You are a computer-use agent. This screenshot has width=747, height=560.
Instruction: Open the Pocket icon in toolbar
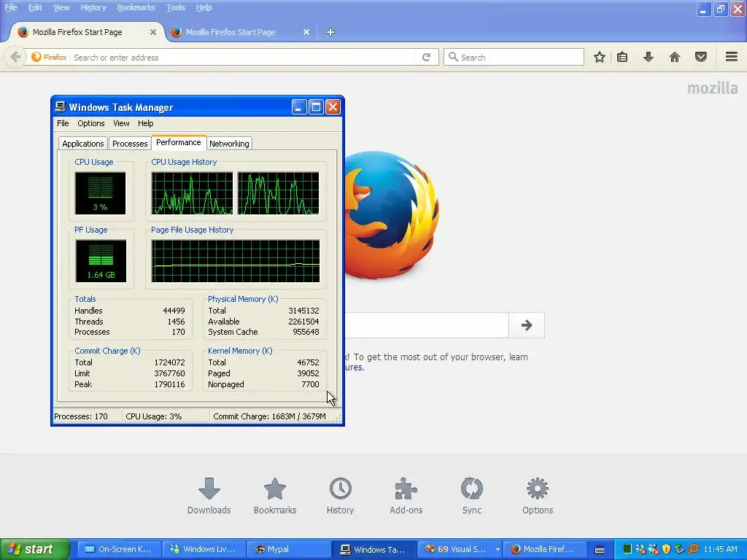(x=701, y=57)
